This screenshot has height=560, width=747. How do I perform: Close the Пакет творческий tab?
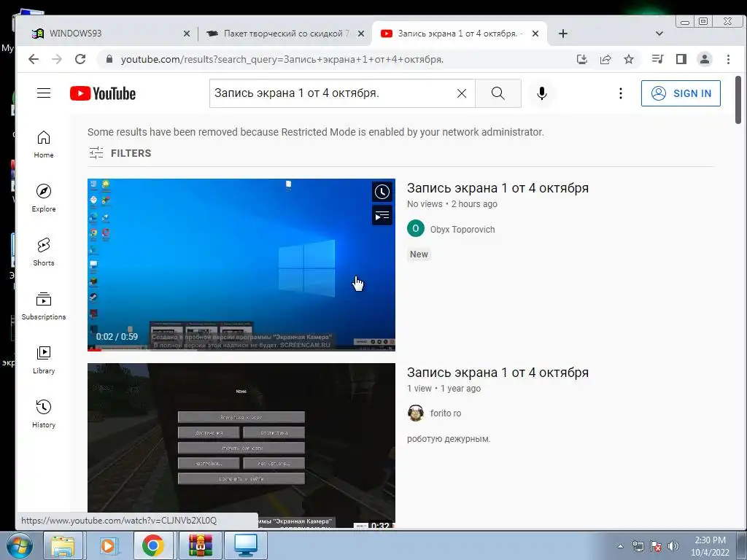pos(361,34)
